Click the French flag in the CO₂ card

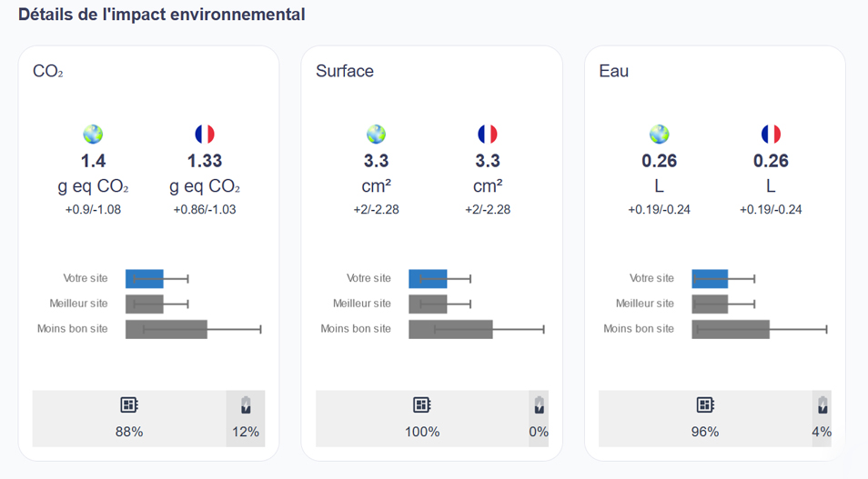coord(205,135)
